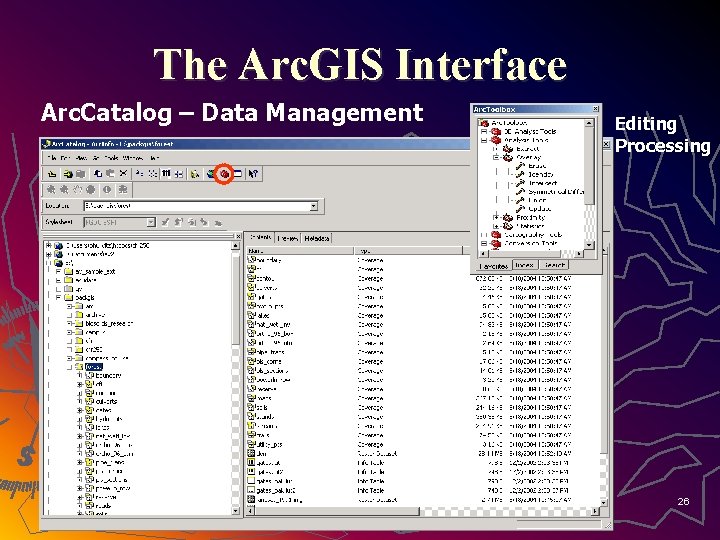Viewport: 720px width, 540px height.
Task: Open the Location dropdown arrow
Action: (314, 206)
